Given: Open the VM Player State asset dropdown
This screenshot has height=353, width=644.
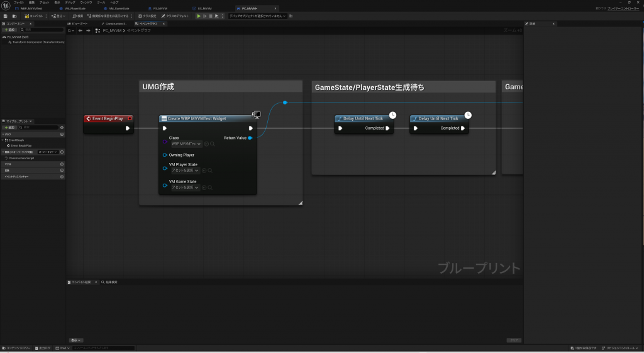Looking at the screenshot, I should [186, 170].
